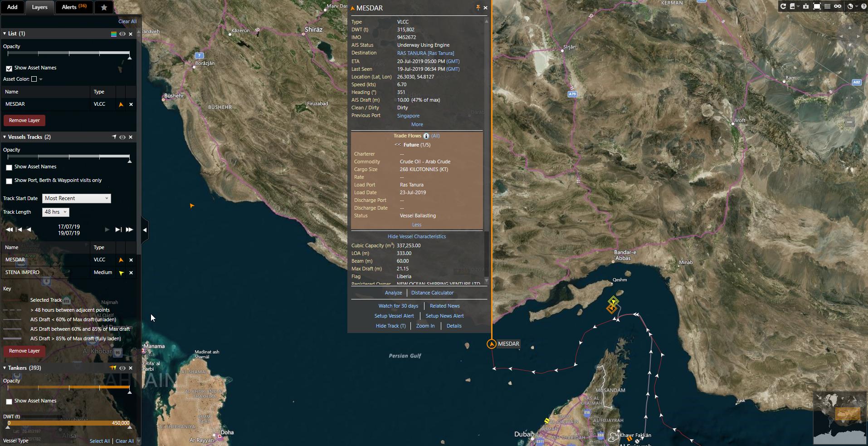This screenshot has height=446, width=868.
Task: Take a map snapshot with the camera icon
Action: (805, 6)
